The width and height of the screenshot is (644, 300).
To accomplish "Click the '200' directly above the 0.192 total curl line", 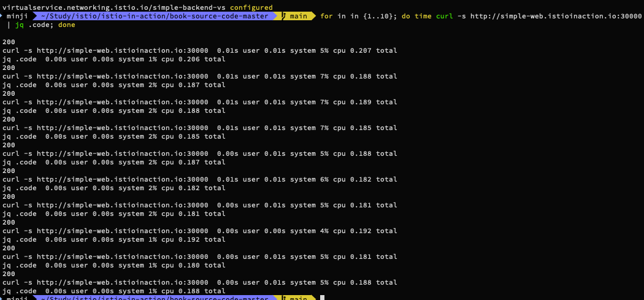I will point(9,222).
